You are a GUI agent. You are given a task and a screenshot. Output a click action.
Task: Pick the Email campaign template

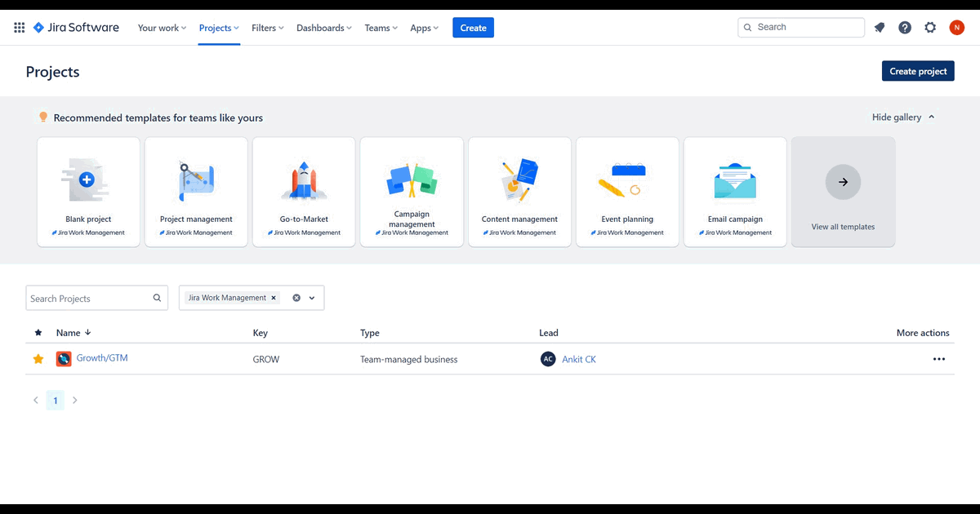click(735, 192)
